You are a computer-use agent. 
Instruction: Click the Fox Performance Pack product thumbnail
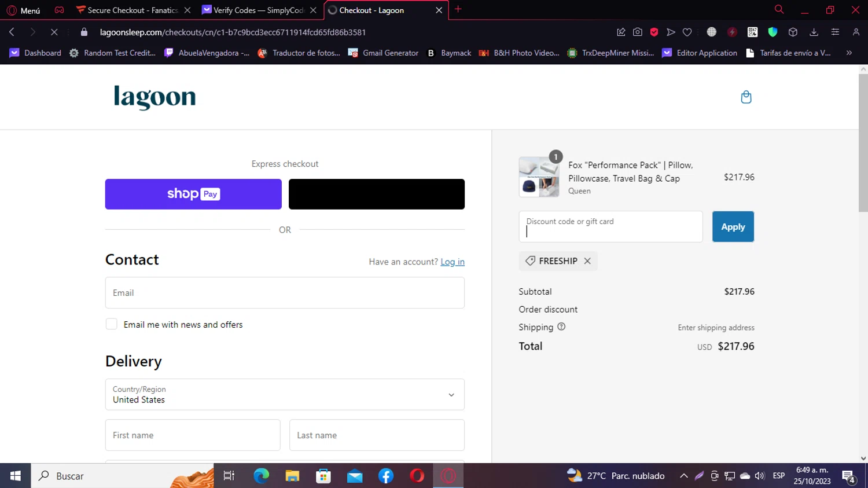click(539, 177)
